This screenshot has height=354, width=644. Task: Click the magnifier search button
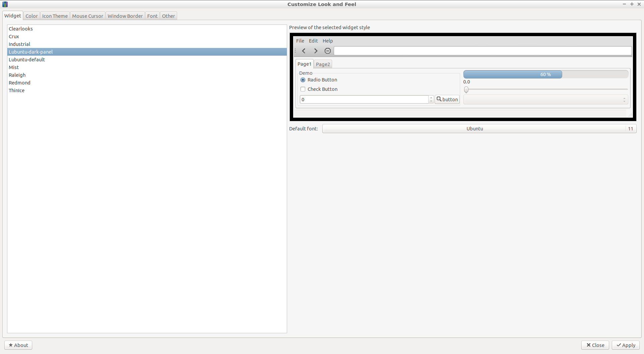447,100
